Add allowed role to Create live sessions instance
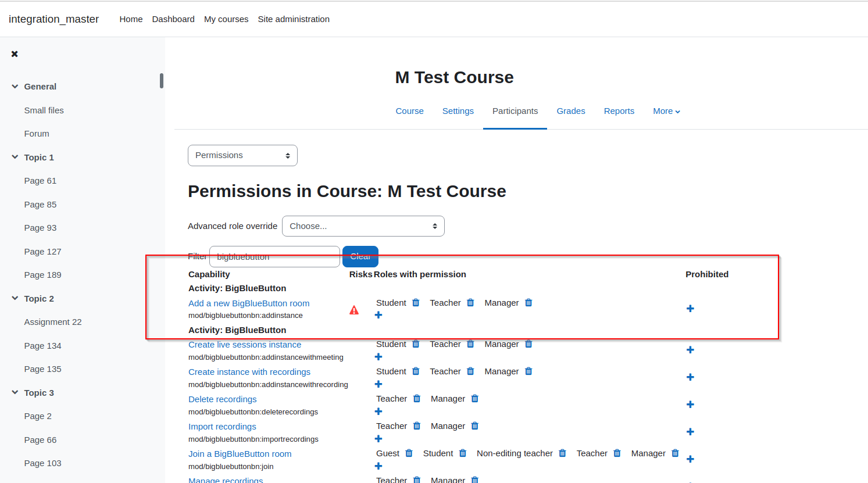This screenshot has height=483, width=868. 378,357
